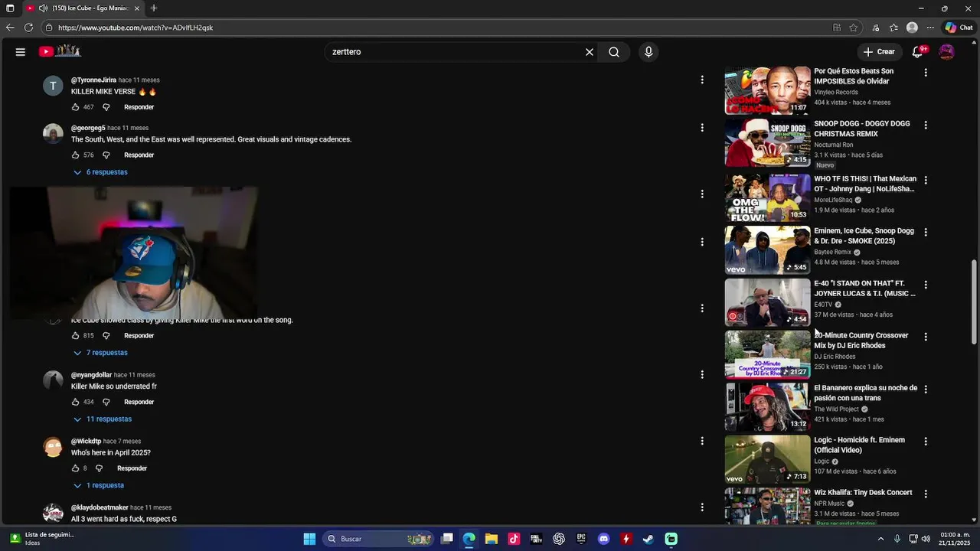Open the Wiz Khalifa Tiny Desk Concert thumbnail

tap(767, 507)
